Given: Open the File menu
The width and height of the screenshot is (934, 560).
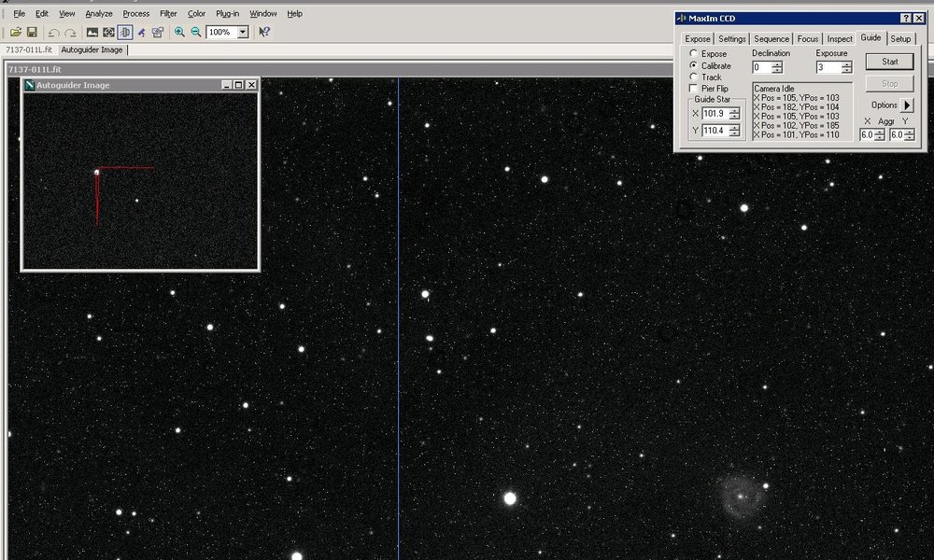Looking at the screenshot, I should (19, 14).
